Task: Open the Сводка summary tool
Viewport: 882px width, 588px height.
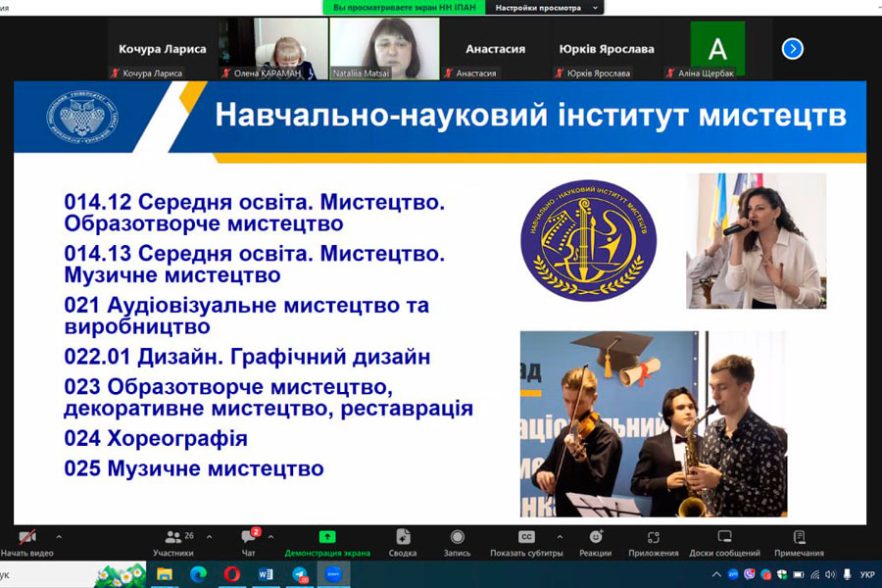Action: coord(403,543)
